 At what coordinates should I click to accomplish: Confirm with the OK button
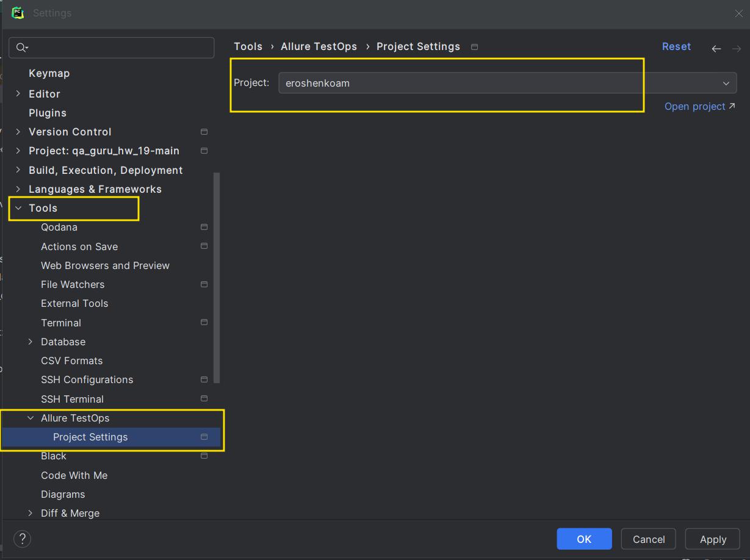pyautogui.click(x=584, y=539)
